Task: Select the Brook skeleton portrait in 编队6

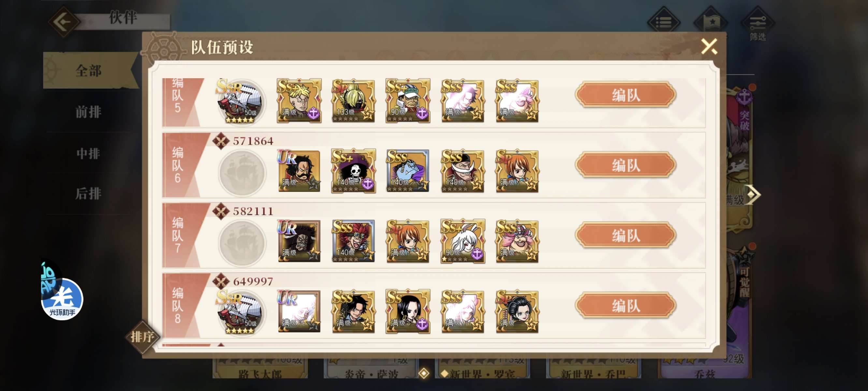Action: [354, 171]
